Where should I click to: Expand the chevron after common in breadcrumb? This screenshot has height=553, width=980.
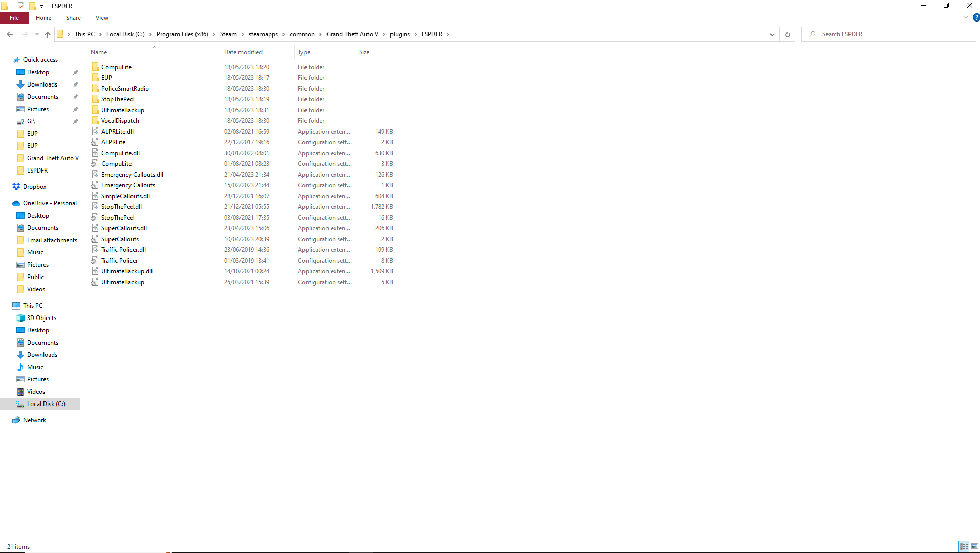pos(320,34)
